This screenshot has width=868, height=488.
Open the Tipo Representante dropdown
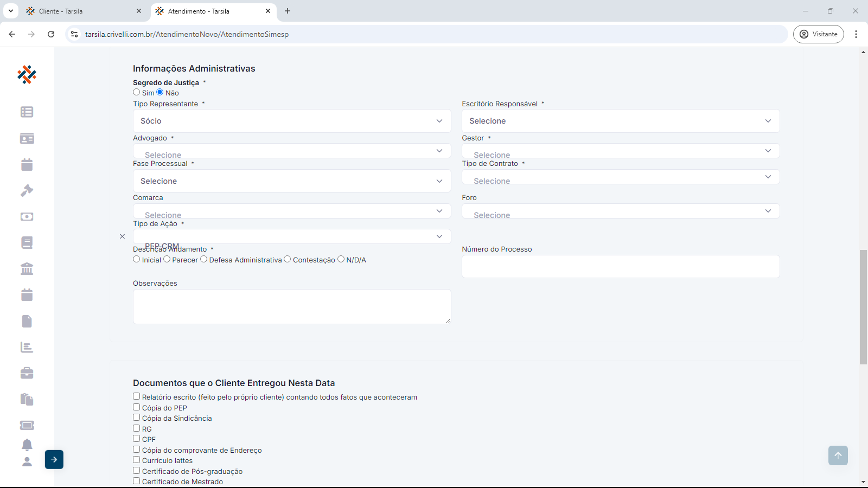pyautogui.click(x=292, y=121)
